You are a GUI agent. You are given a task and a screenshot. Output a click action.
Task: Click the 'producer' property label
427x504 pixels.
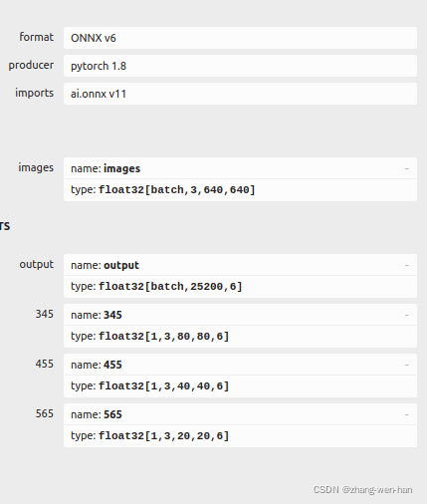pos(31,65)
